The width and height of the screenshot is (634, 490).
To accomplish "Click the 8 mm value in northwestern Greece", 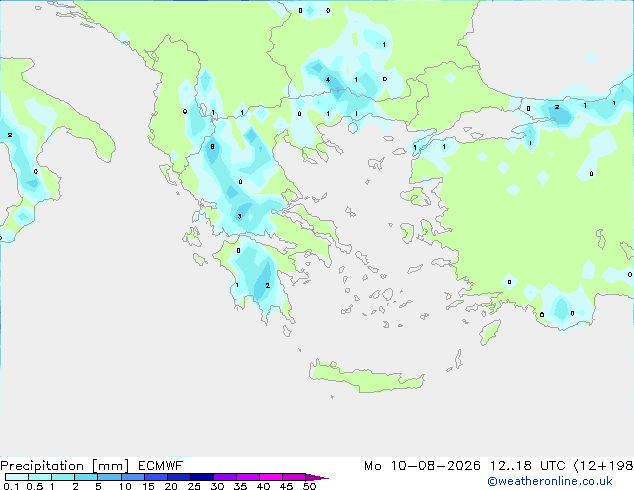I will pyautogui.click(x=212, y=147).
